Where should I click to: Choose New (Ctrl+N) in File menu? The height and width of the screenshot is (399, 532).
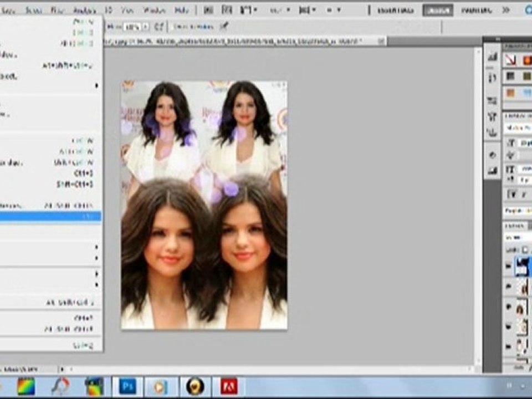[51, 22]
